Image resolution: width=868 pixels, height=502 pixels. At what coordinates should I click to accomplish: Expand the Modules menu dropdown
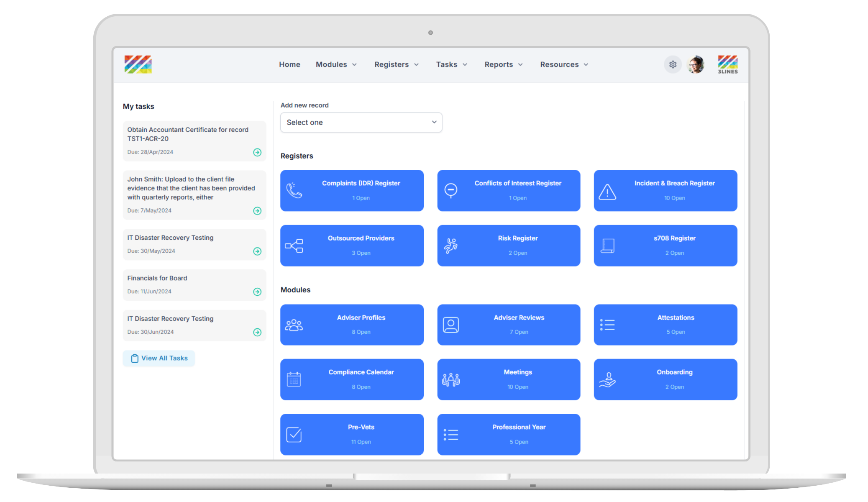point(336,64)
